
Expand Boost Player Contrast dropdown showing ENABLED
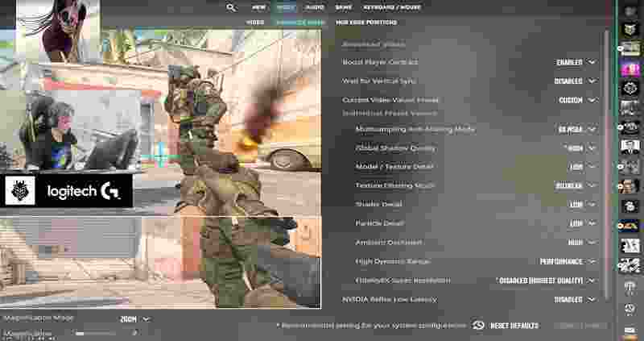click(x=576, y=62)
